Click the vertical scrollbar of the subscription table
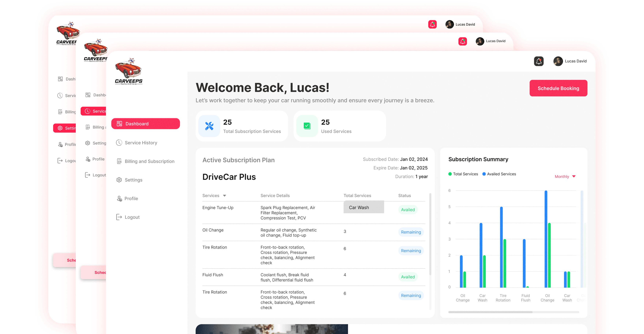The image size is (644, 334). tap(430, 234)
